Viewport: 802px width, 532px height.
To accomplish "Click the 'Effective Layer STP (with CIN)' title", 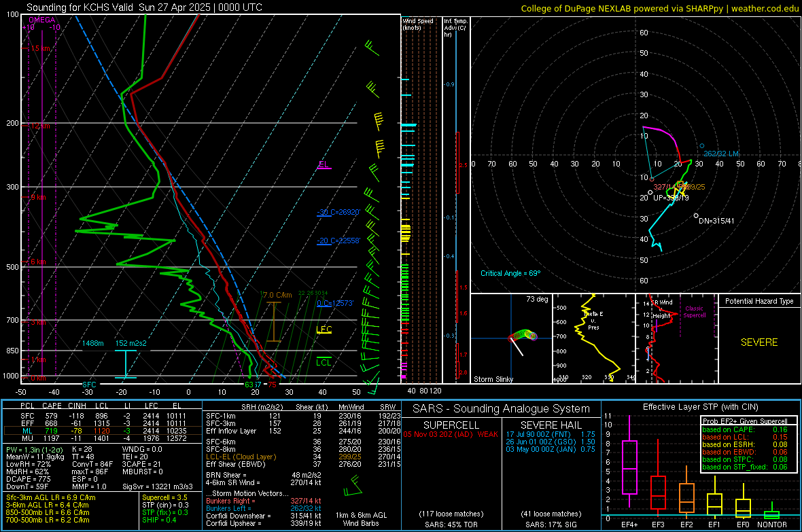I will [x=701, y=407].
